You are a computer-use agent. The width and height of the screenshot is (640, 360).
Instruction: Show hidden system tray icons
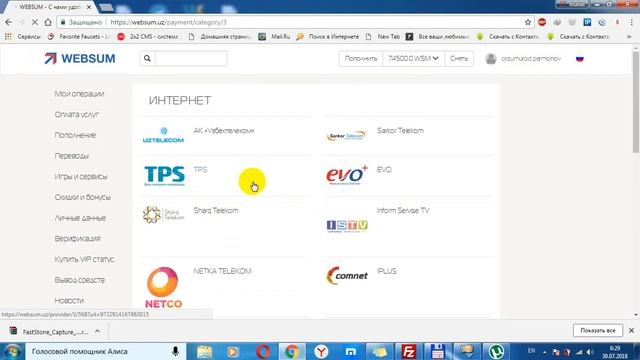coord(544,352)
